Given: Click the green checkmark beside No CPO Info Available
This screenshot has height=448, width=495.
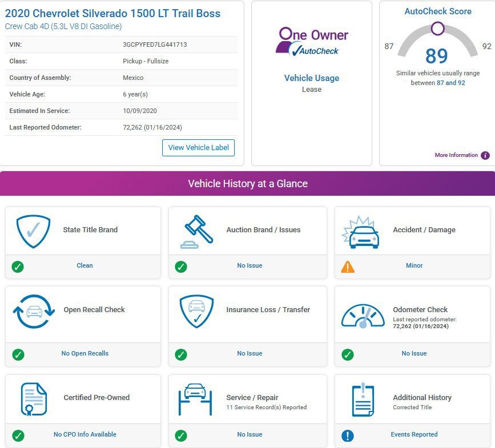Looking at the screenshot, I should [18, 435].
